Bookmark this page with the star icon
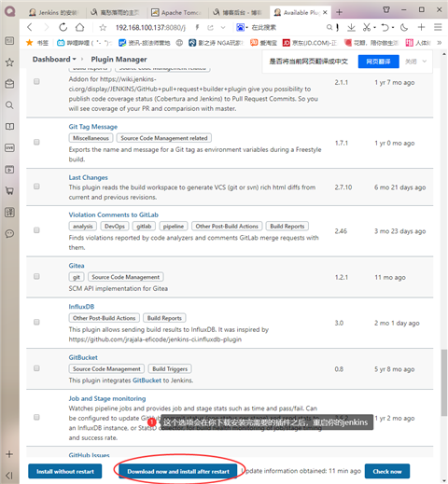The width and height of the screenshot is (448, 484). [103, 28]
